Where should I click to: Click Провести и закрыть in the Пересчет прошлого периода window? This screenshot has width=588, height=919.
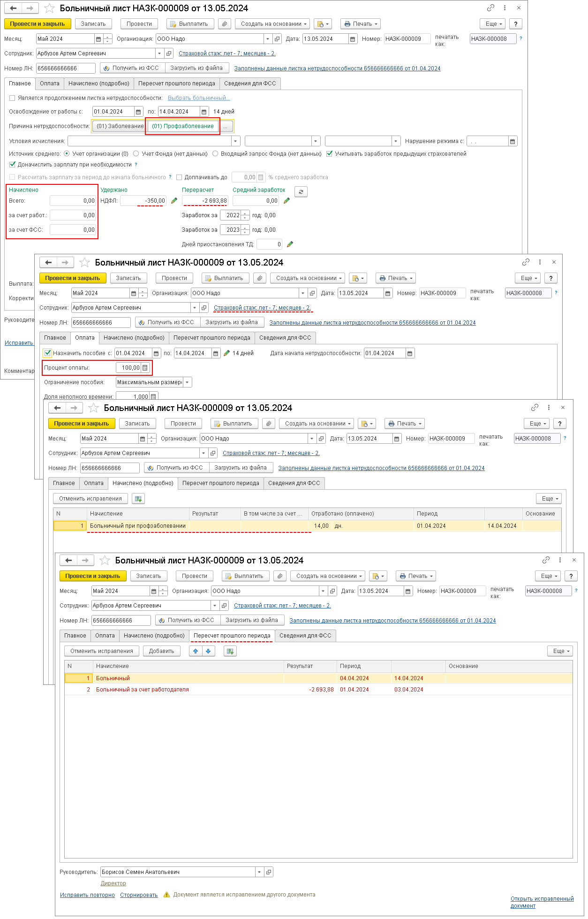[x=93, y=576]
